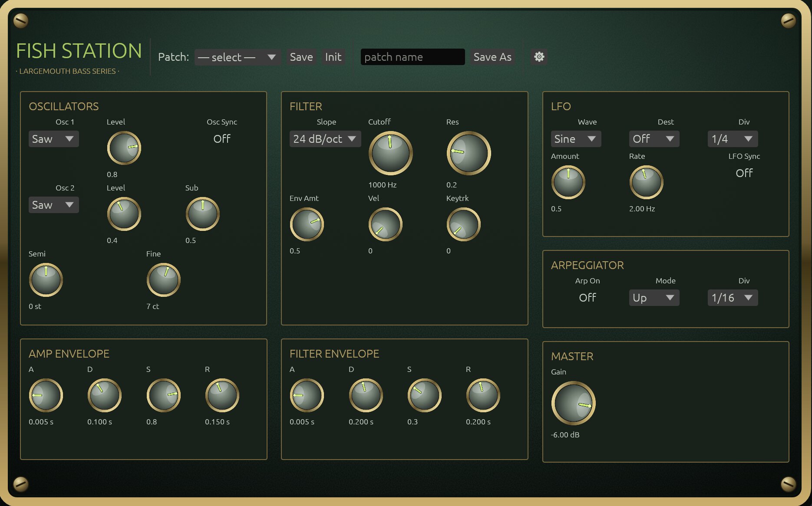Open the LFO Dest dropdown

654,139
